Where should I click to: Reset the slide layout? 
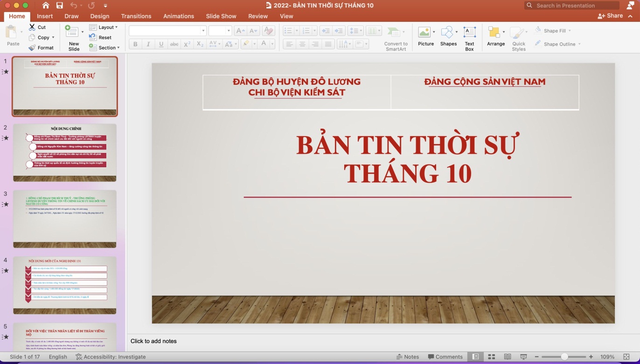(x=100, y=37)
